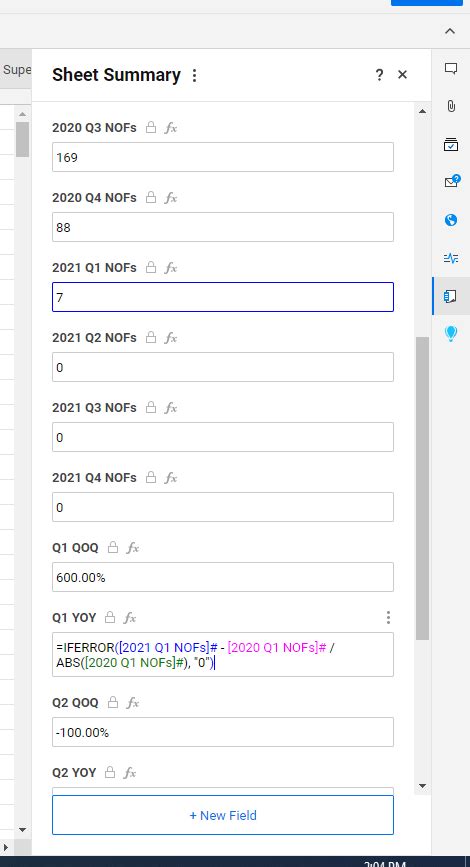The width and height of the screenshot is (470, 867).
Task: Click the Sheet Summary title text
Action: (116, 75)
